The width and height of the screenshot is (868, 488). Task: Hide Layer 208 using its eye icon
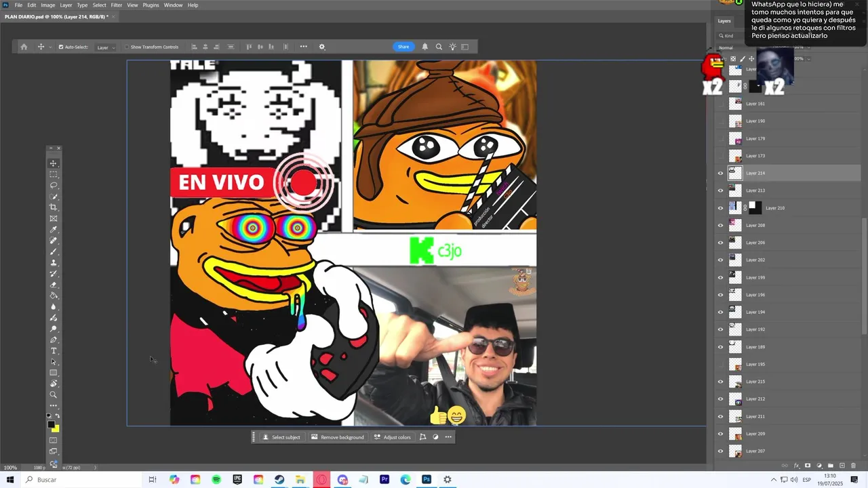tap(720, 225)
